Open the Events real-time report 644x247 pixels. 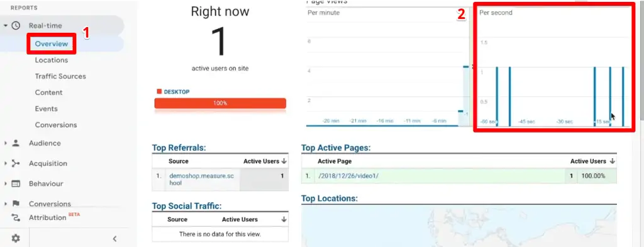(46, 108)
